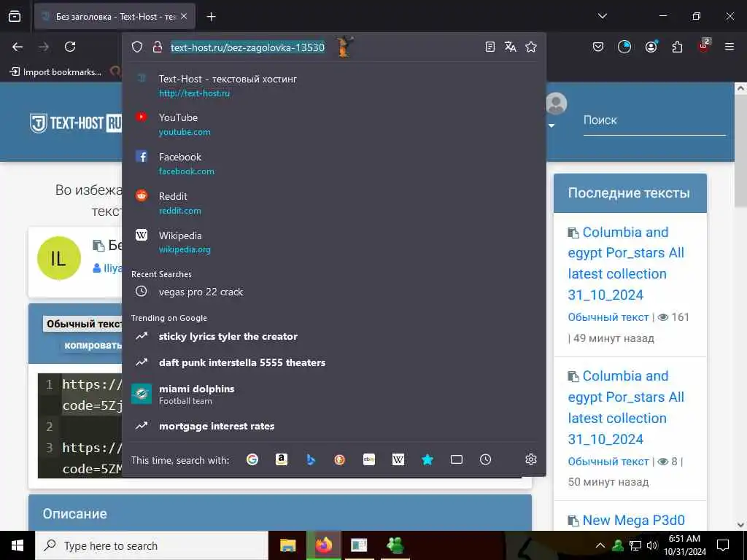Select trending mortgage interest rates
This screenshot has height=560, width=747.
333,426
